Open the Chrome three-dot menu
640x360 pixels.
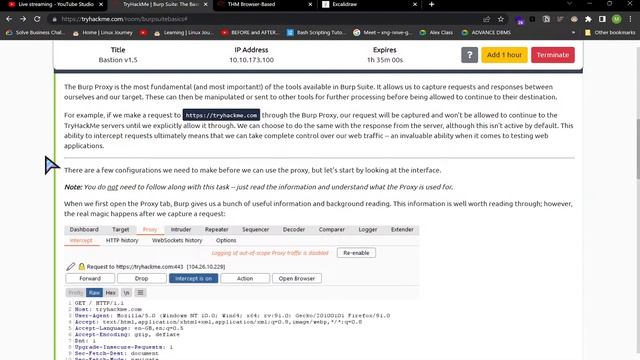coord(631,19)
